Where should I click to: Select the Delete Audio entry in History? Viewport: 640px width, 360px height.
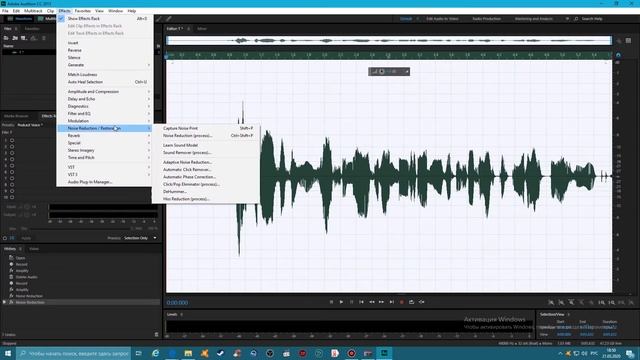coord(27,277)
